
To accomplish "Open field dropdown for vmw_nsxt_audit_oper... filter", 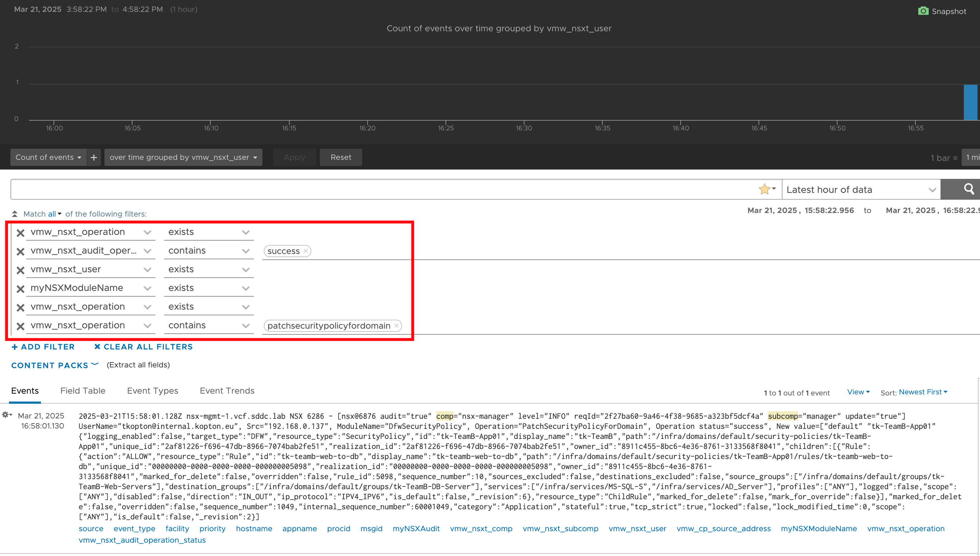I will tap(91, 251).
